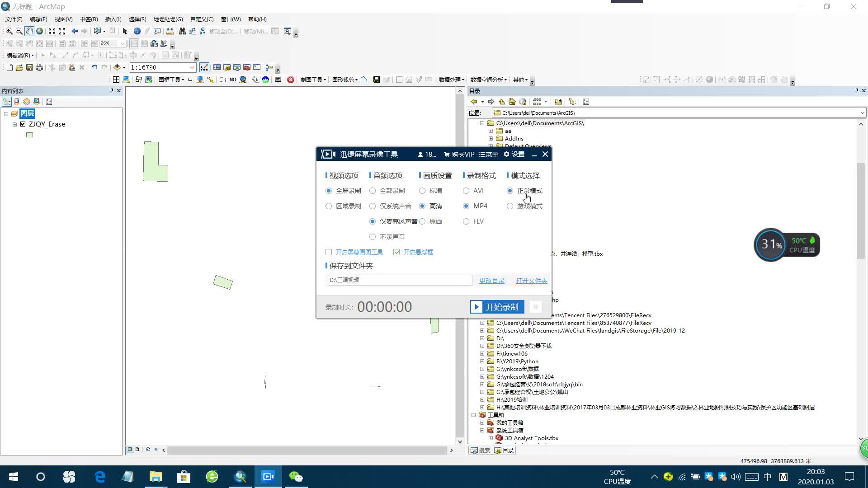Open the Editor Toolbar icon
This screenshot has height=488, width=868.
[204, 67]
